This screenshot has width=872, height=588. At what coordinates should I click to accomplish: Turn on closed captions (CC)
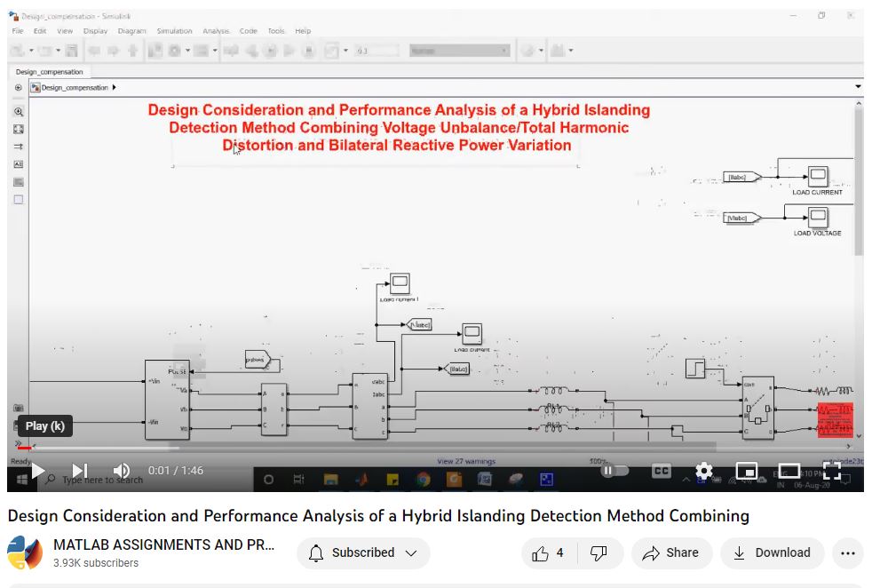tap(662, 471)
